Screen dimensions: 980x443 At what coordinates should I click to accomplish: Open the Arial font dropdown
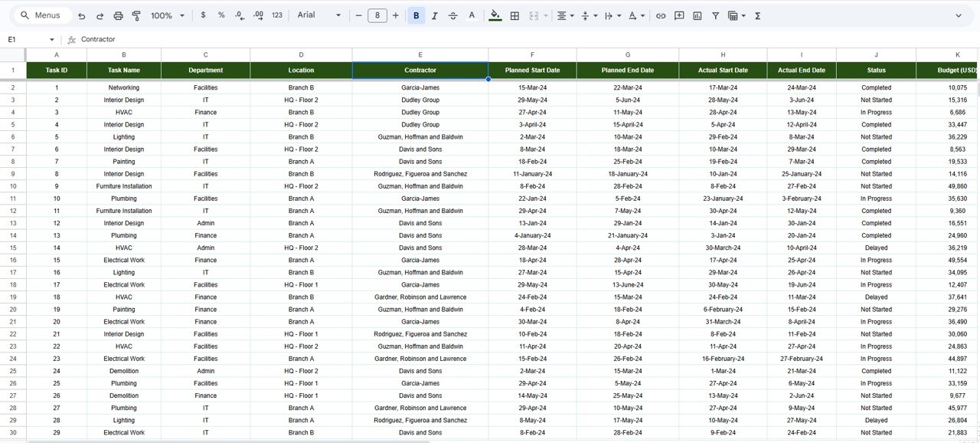coord(317,15)
